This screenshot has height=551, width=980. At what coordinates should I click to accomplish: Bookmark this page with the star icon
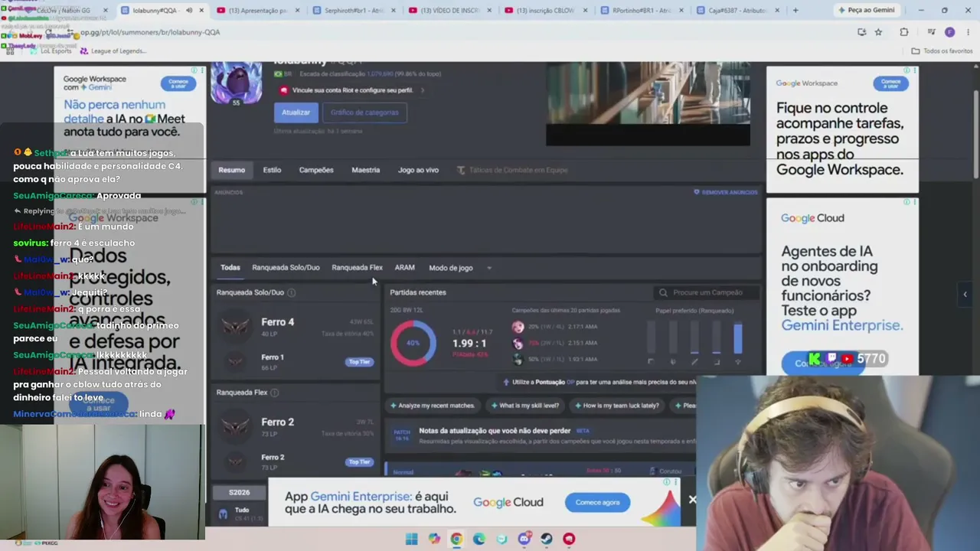point(878,32)
